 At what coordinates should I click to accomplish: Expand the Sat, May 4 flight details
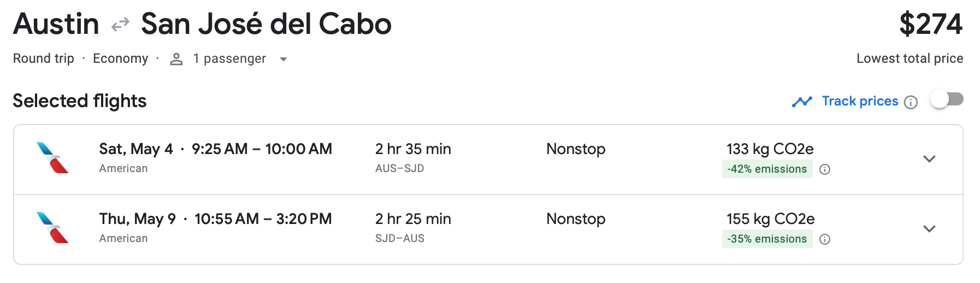coord(929,159)
